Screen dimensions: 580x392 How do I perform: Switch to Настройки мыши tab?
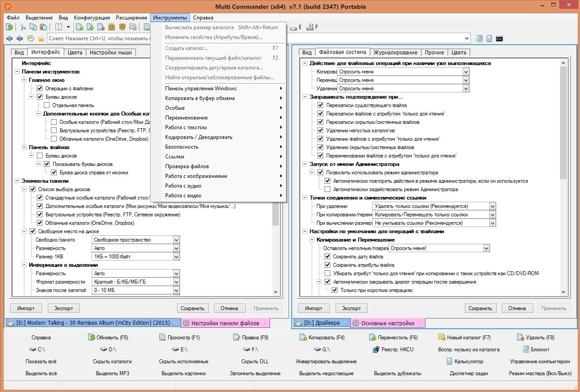pyautogui.click(x=111, y=52)
